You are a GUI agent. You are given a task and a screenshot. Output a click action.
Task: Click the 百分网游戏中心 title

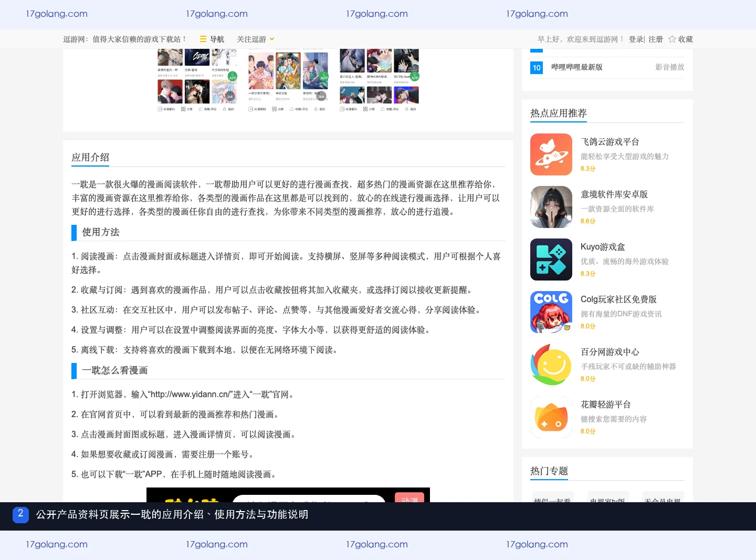click(610, 352)
